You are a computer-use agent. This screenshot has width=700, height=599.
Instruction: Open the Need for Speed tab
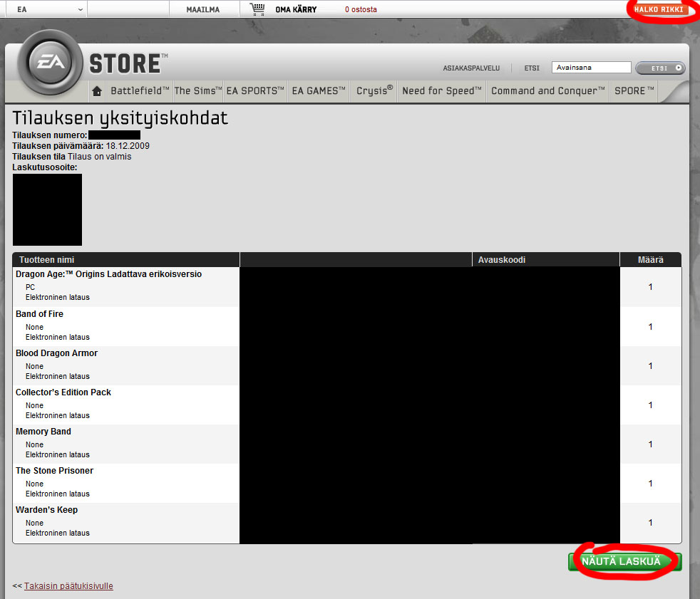pyautogui.click(x=442, y=90)
